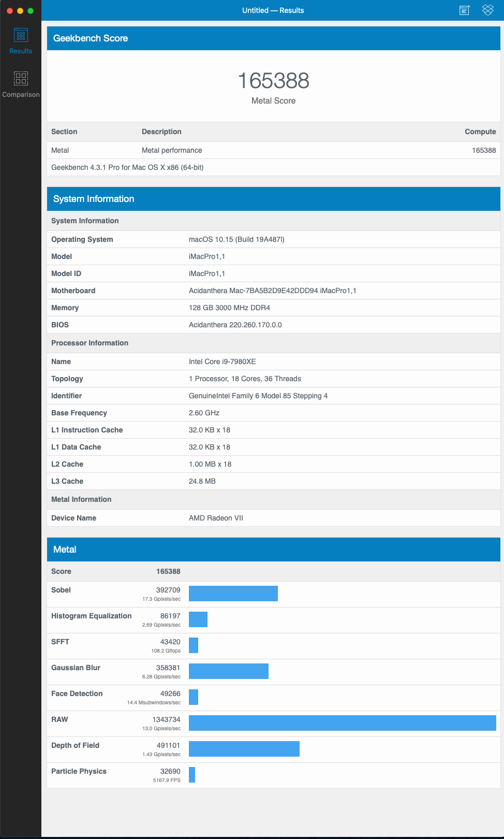504x839 pixels.
Task: Select the Compute column header
Action: 480,132
